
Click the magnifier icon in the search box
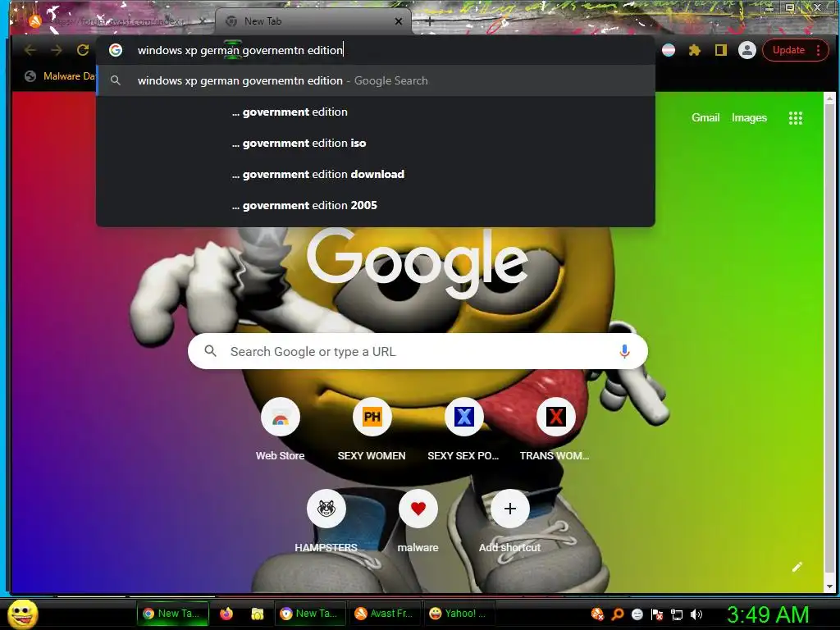tap(211, 351)
